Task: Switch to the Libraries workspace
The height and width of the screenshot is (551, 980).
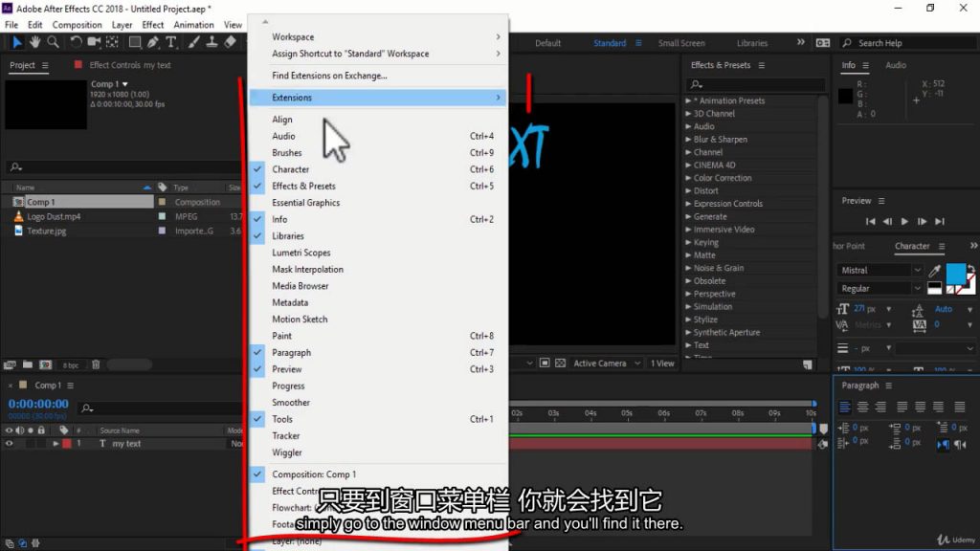Action: click(752, 43)
